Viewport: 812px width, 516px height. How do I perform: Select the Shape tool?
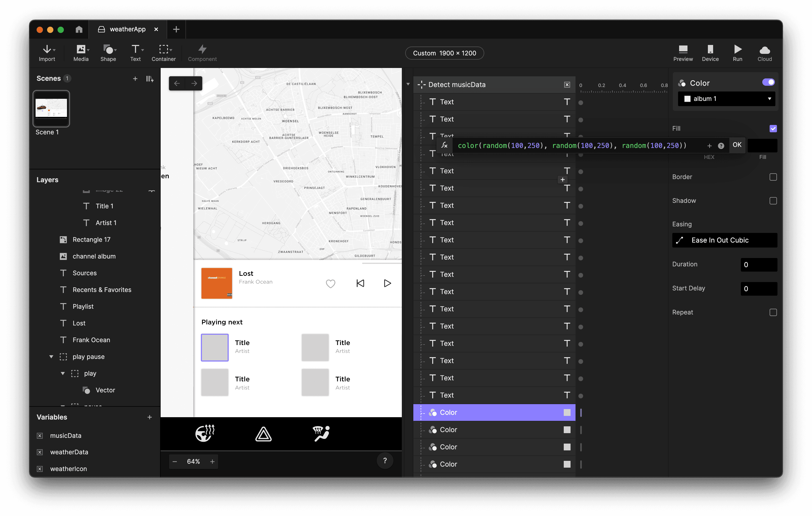(x=108, y=53)
